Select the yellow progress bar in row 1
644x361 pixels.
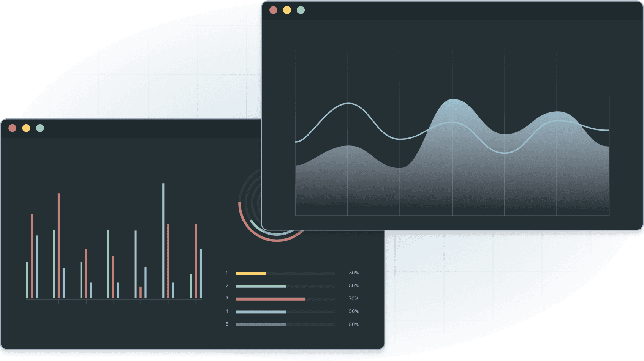(x=251, y=273)
